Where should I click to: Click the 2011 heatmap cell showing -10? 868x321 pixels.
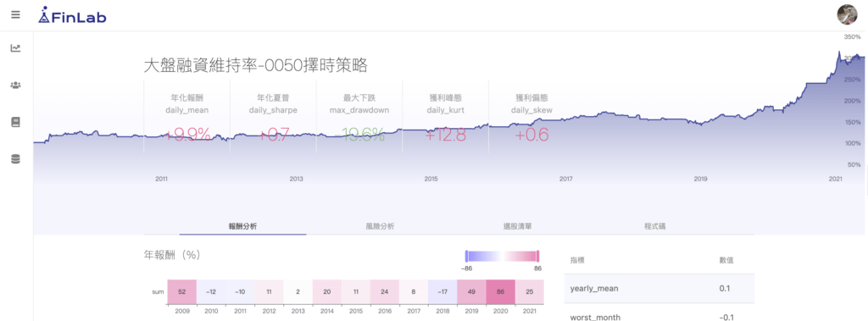pos(240,291)
